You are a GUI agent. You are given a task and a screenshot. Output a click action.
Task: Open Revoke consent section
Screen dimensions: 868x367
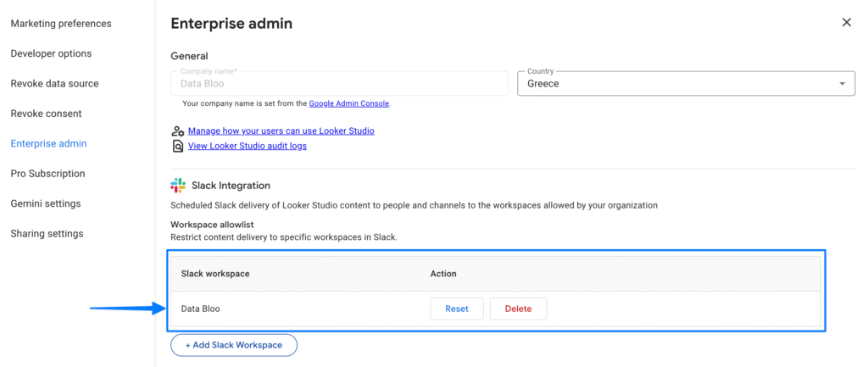coord(46,114)
